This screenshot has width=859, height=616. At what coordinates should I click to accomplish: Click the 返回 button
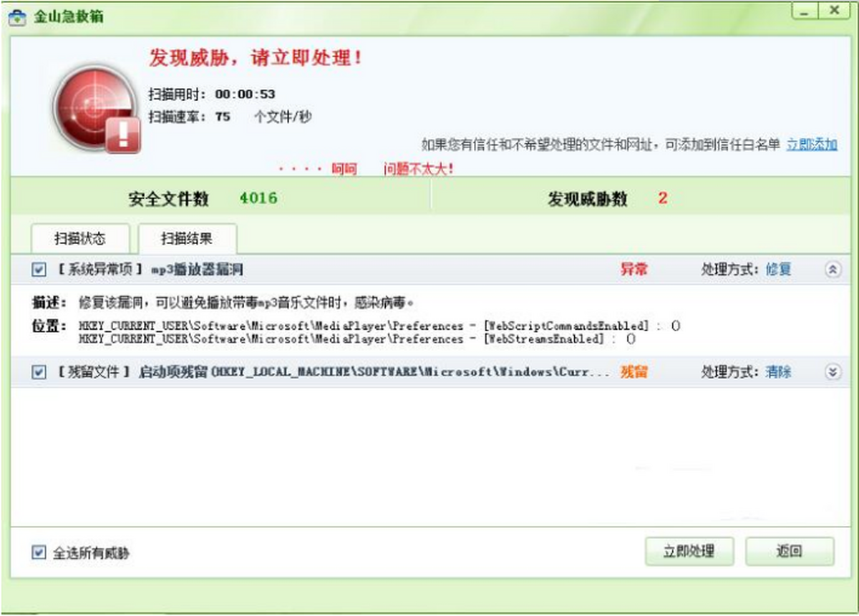tap(789, 552)
